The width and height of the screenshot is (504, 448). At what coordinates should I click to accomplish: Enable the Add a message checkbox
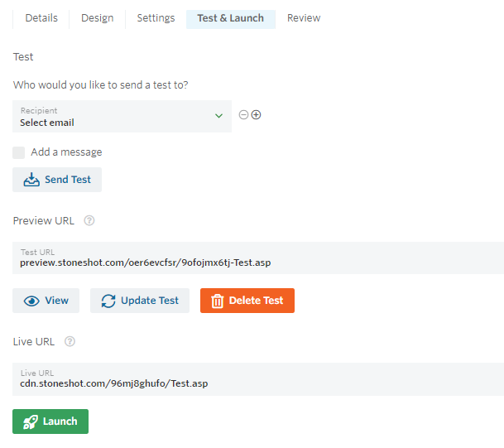coord(19,152)
